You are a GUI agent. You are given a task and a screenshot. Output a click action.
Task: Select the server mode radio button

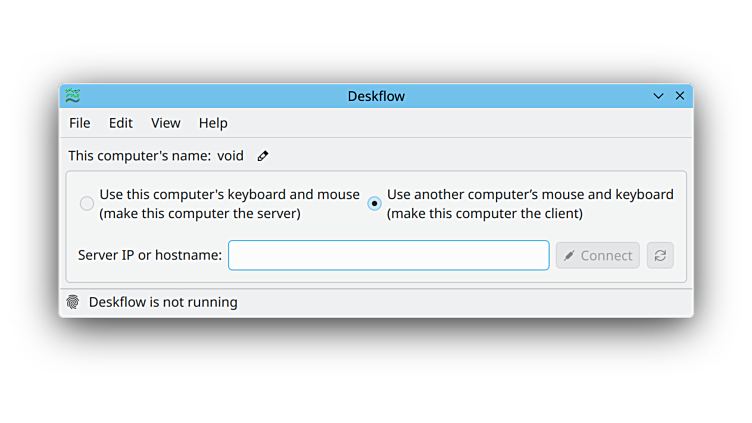tap(87, 204)
